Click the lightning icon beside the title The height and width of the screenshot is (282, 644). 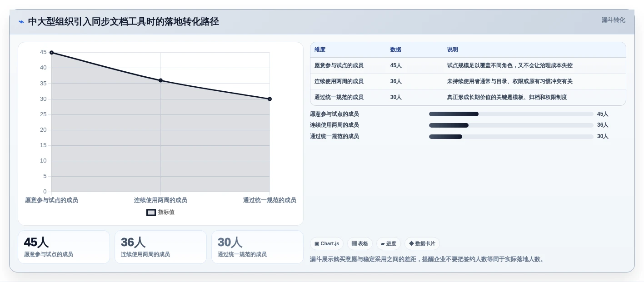(21, 22)
